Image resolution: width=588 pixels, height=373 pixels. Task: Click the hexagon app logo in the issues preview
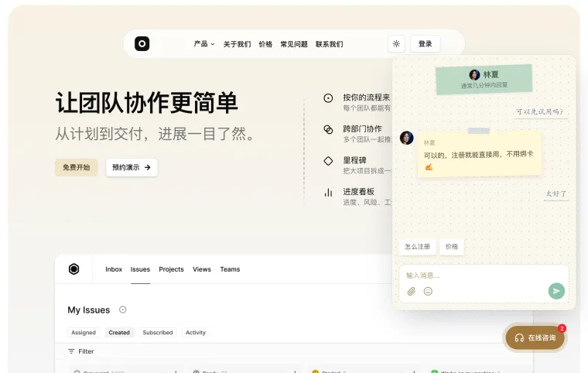click(73, 269)
